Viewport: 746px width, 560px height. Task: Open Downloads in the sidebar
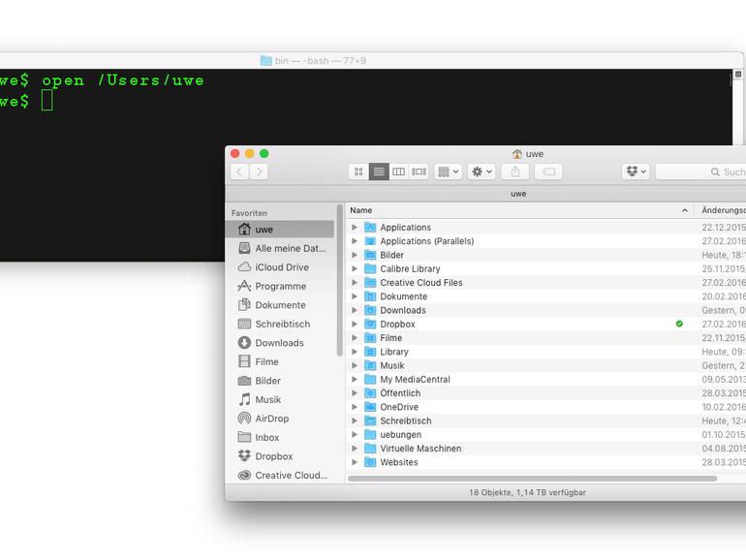click(280, 343)
